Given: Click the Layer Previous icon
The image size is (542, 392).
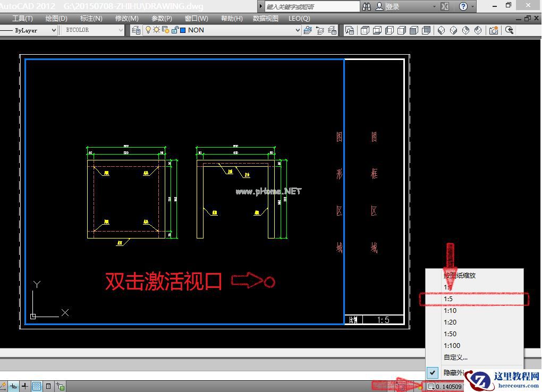Looking at the screenshot, I should coord(320,30).
